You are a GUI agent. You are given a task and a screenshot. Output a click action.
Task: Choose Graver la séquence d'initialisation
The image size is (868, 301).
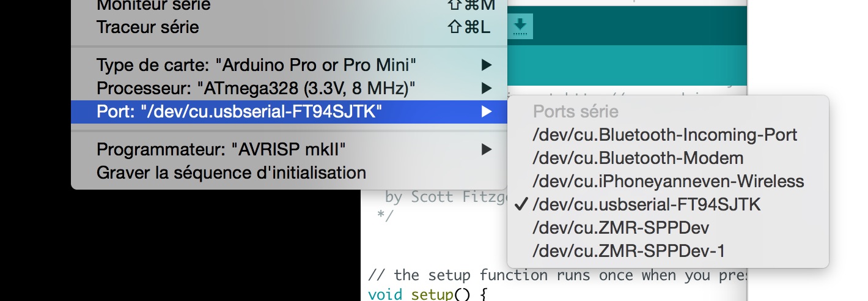pos(231,173)
